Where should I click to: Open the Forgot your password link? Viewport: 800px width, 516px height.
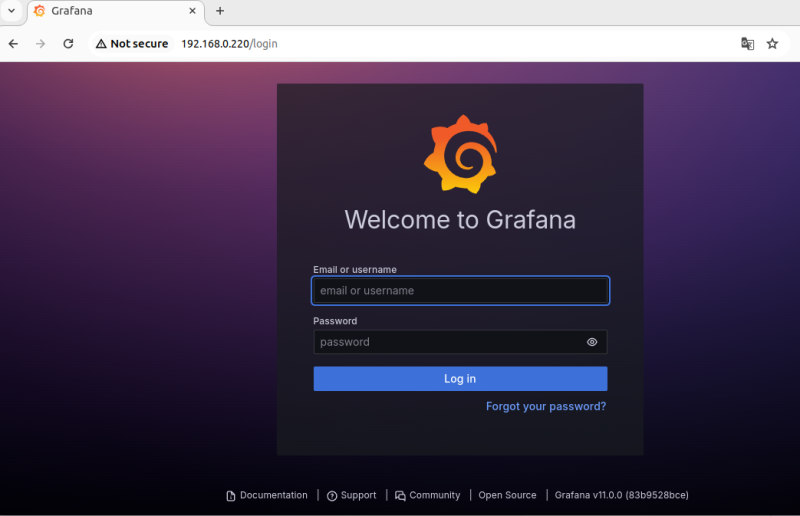pyautogui.click(x=545, y=407)
